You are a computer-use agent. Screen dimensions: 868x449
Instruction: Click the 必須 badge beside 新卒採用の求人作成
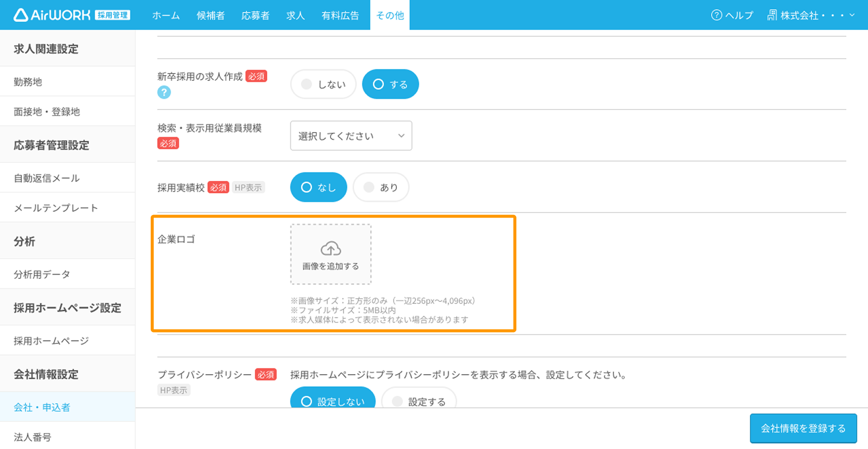[x=256, y=76]
